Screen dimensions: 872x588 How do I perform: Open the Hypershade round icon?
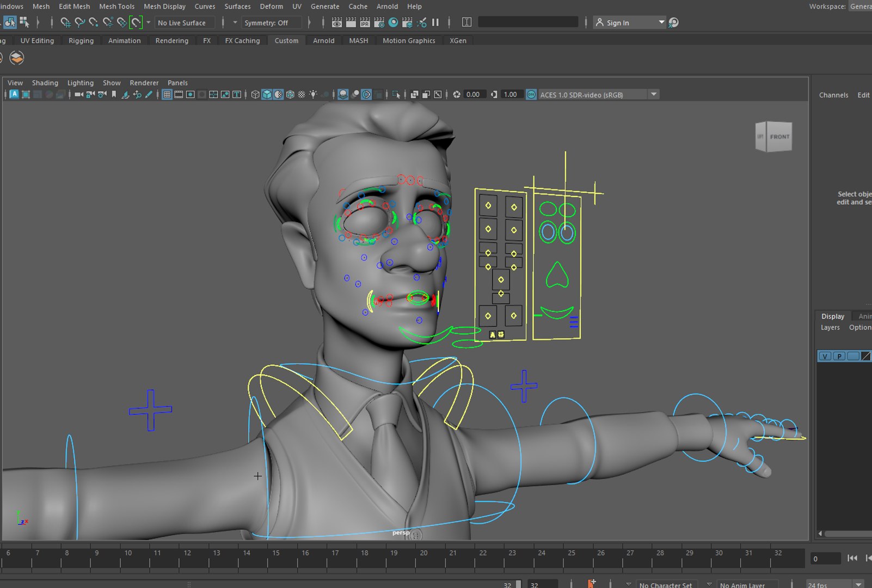click(x=393, y=22)
